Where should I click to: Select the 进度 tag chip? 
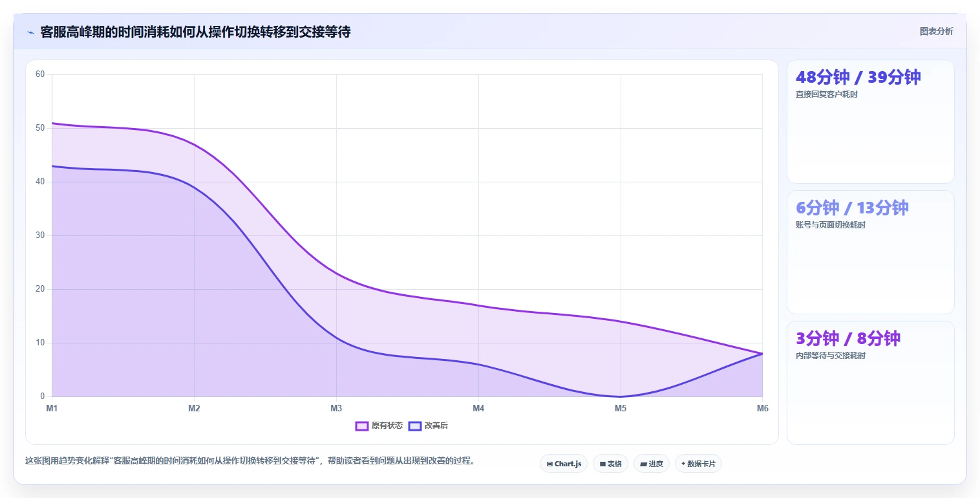pyautogui.click(x=652, y=464)
